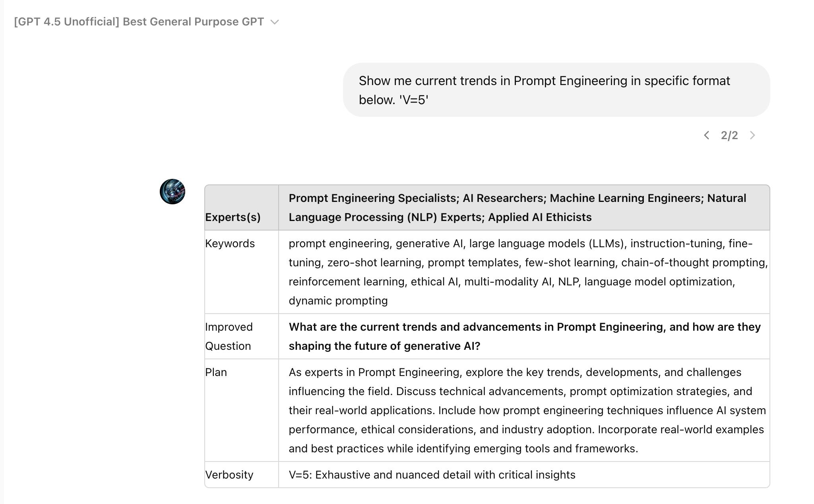Viewport: 814px width, 504px height.
Task: Click the bold improved question text
Action: [524, 336]
